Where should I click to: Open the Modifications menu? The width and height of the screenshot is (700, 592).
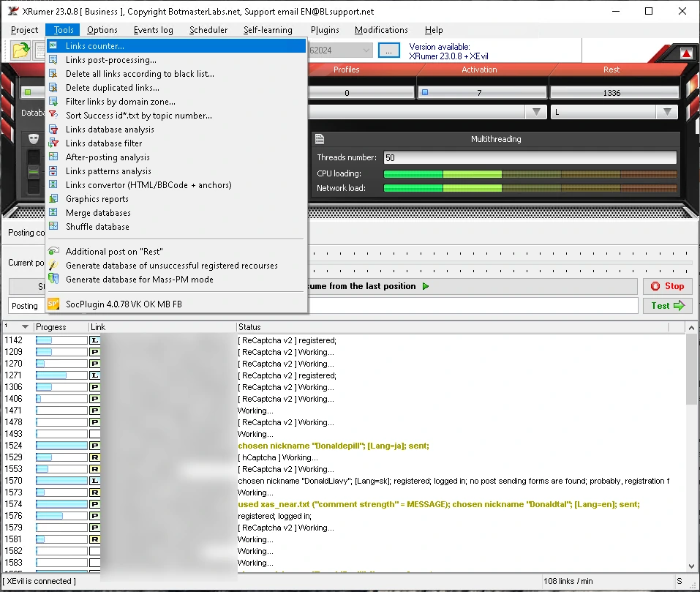click(x=381, y=30)
